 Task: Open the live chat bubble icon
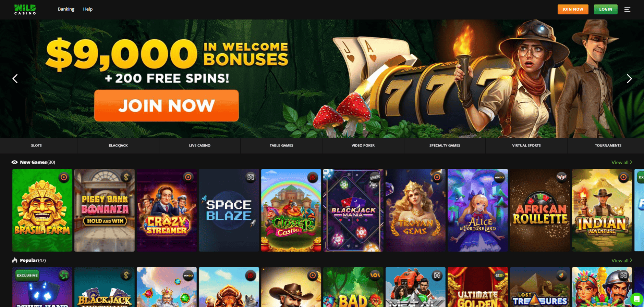tap(636, 299)
